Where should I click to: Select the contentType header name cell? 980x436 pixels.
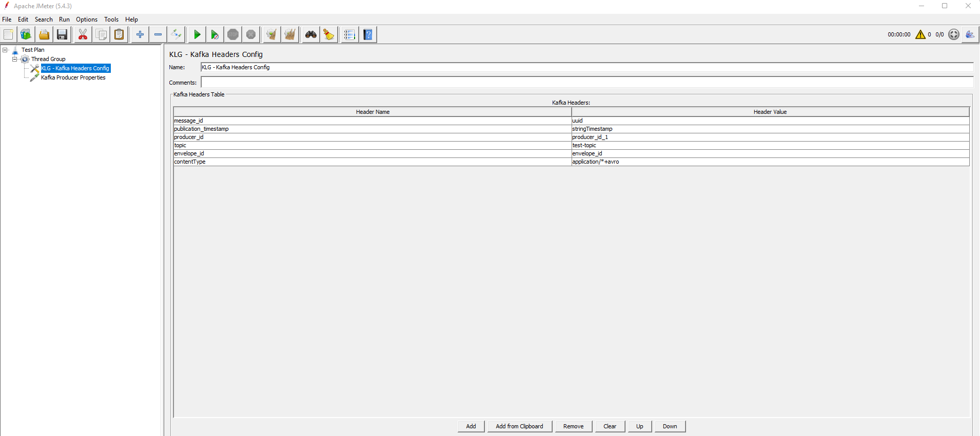(x=373, y=162)
